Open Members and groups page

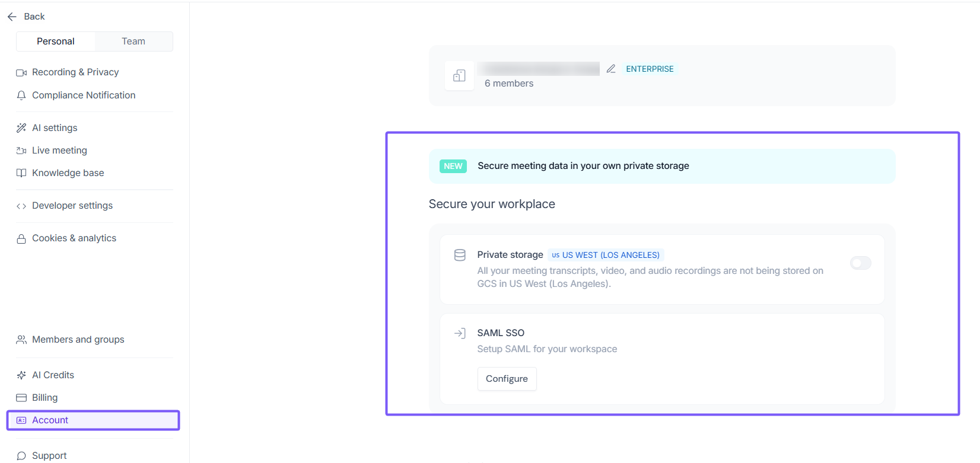coord(78,340)
